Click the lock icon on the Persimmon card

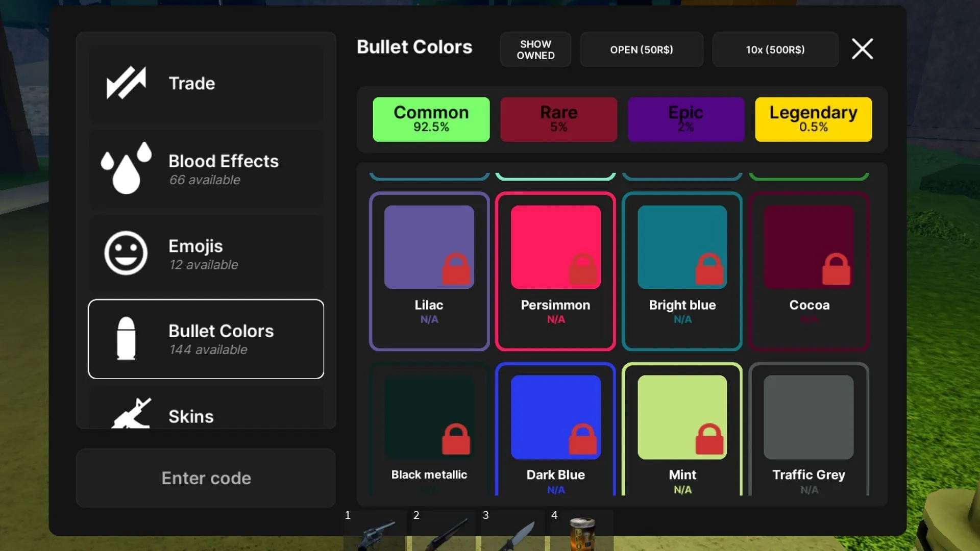[x=584, y=269]
